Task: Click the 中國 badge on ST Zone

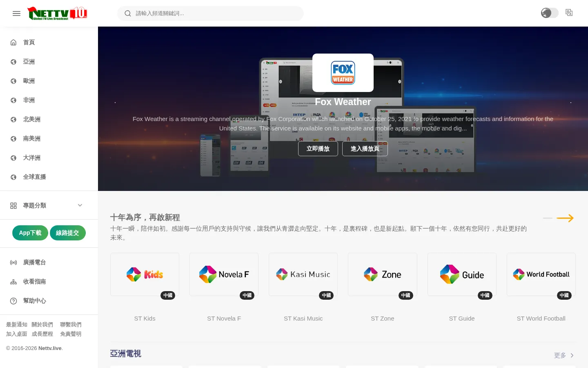Action: 405,295
